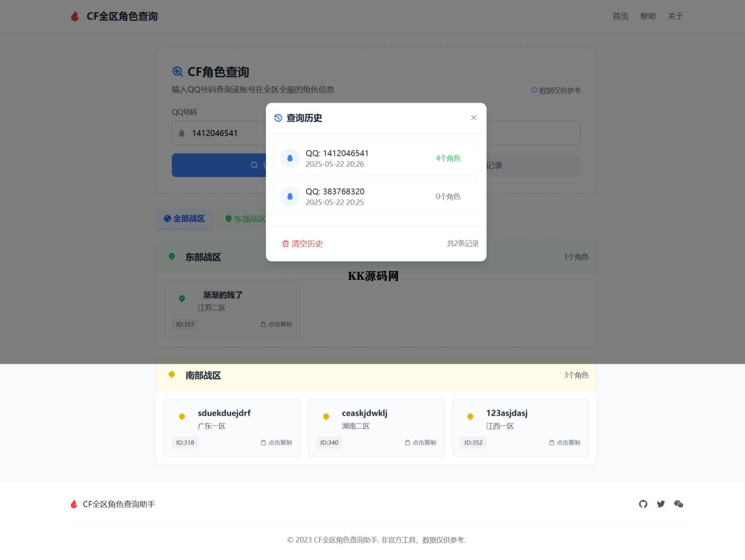Click the QQ avatar icon inside the input field

tap(182, 133)
